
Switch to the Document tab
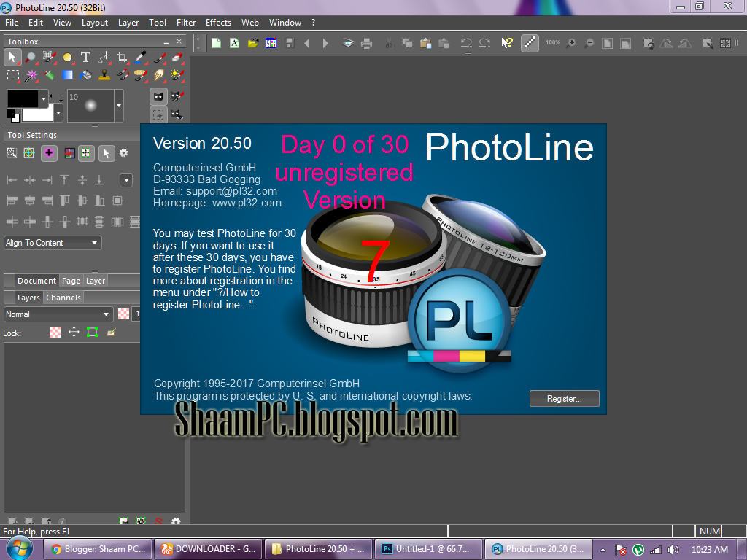[36, 281]
